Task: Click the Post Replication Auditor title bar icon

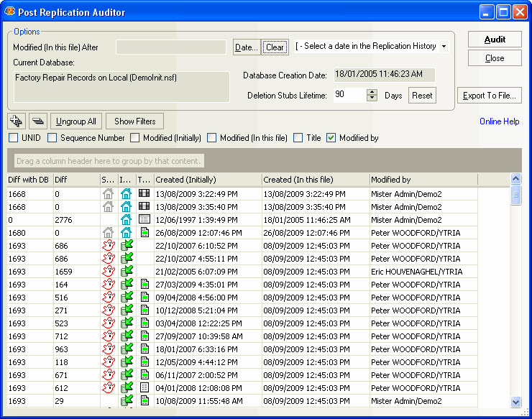Action: coord(11,12)
